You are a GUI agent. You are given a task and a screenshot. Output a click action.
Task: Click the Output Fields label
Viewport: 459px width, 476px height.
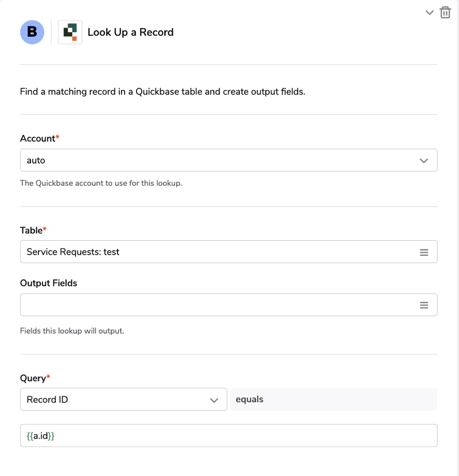[48, 283]
